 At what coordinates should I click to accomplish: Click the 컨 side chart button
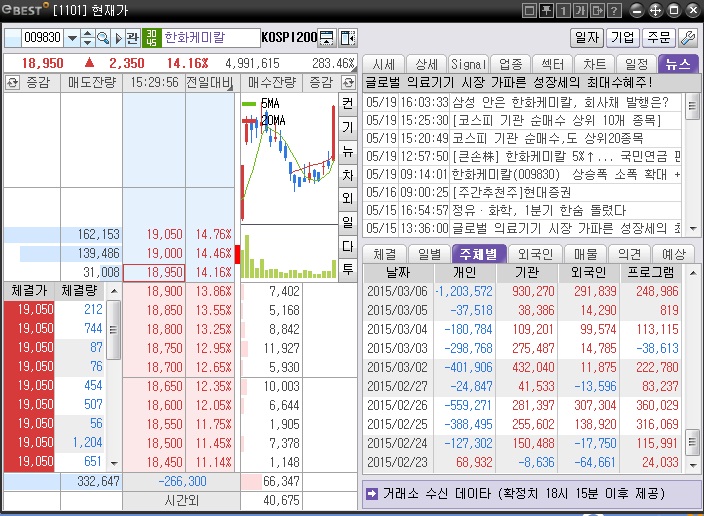(348, 104)
